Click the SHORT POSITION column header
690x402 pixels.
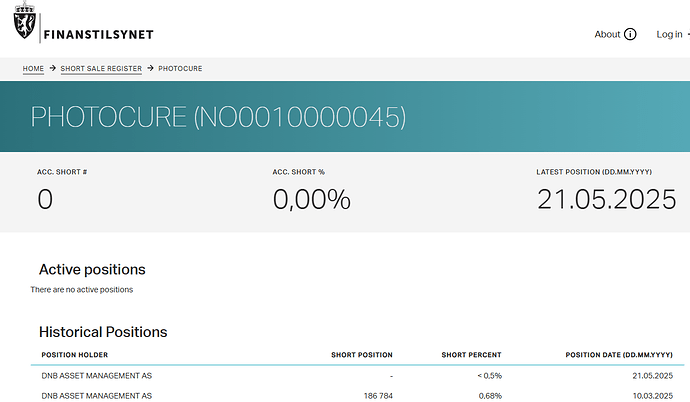coord(362,355)
